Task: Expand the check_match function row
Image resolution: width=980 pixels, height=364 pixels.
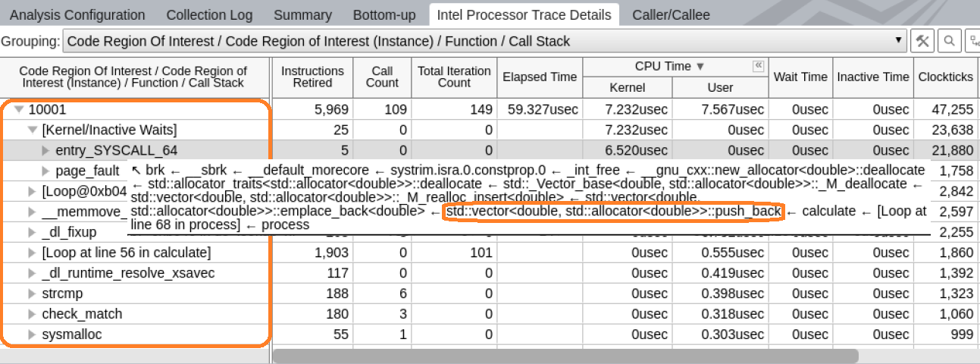Action: [x=32, y=314]
